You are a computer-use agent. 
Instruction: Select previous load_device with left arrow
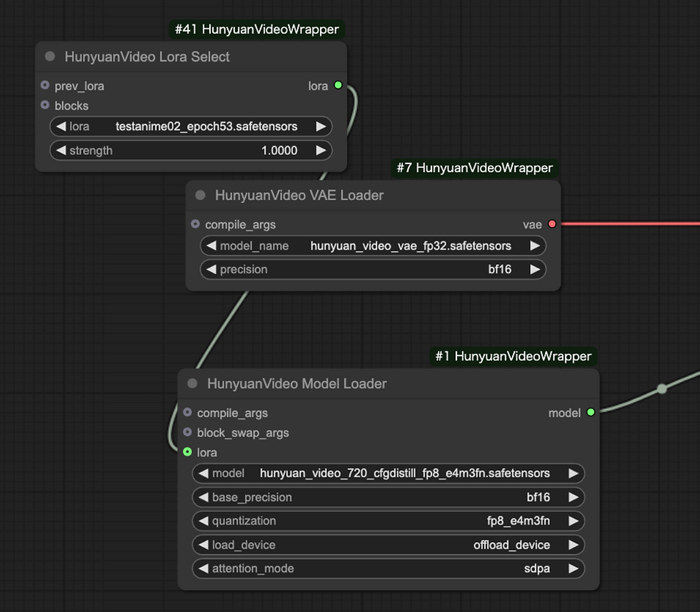(204, 545)
